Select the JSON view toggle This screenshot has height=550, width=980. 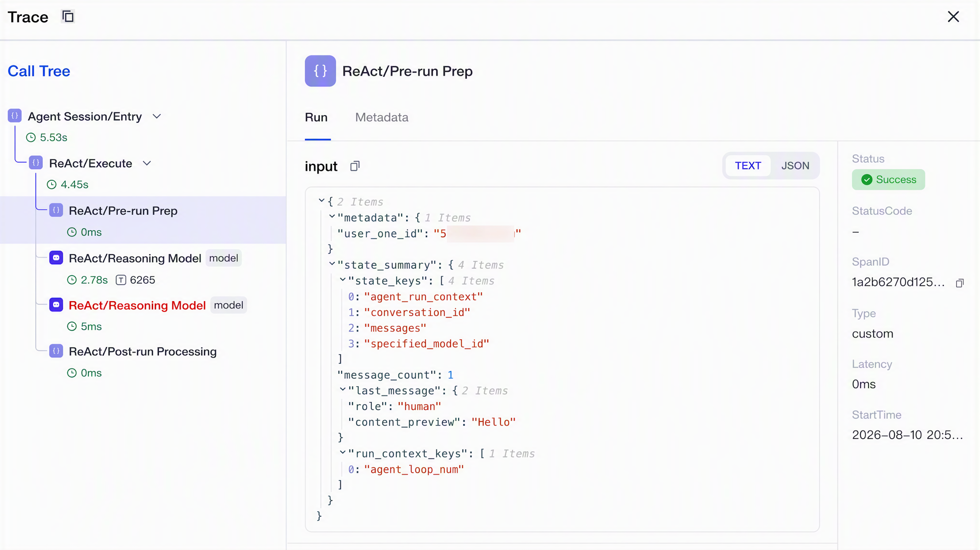tap(795, 166)
